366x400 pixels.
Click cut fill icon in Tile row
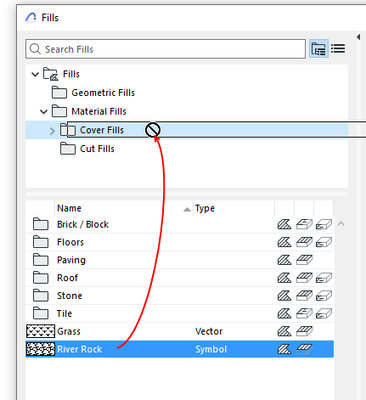tap(324, 313)
